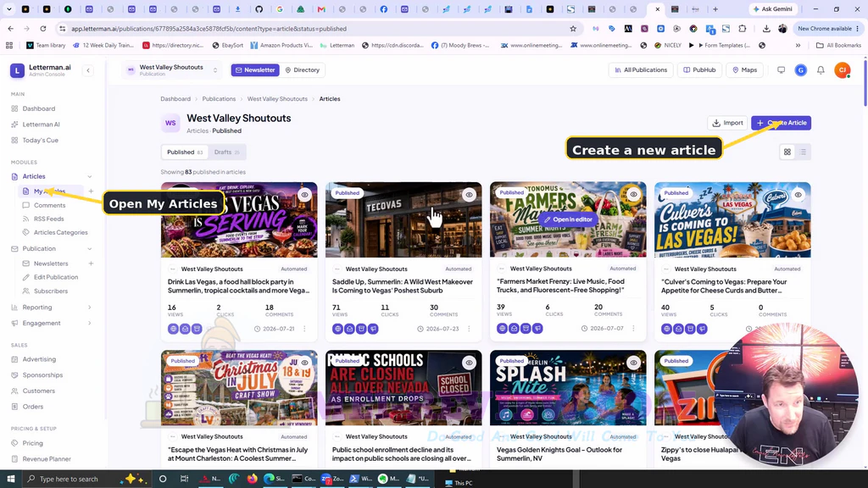This screenshot has width=868, height=488.
Task: Reload the page in Chrome
Action: point(42,29)
